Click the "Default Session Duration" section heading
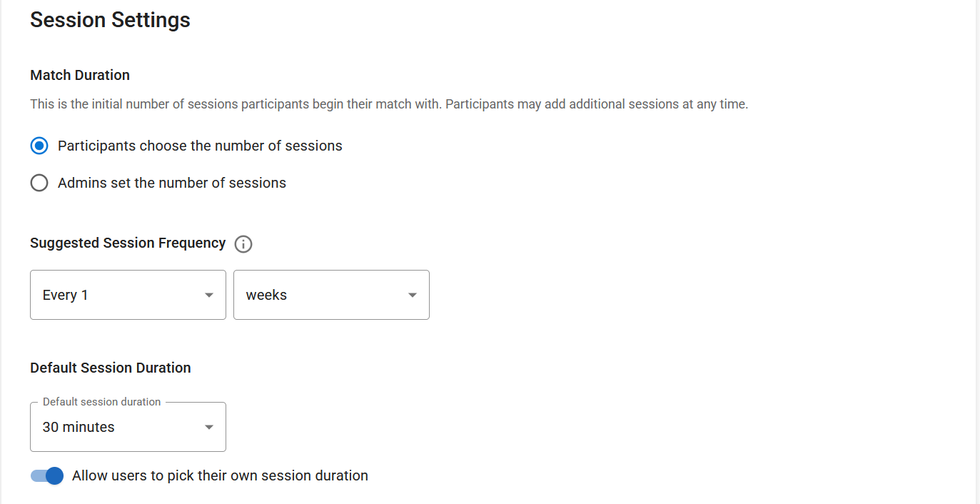The image size is (980, 504). (x=111, y=368)
